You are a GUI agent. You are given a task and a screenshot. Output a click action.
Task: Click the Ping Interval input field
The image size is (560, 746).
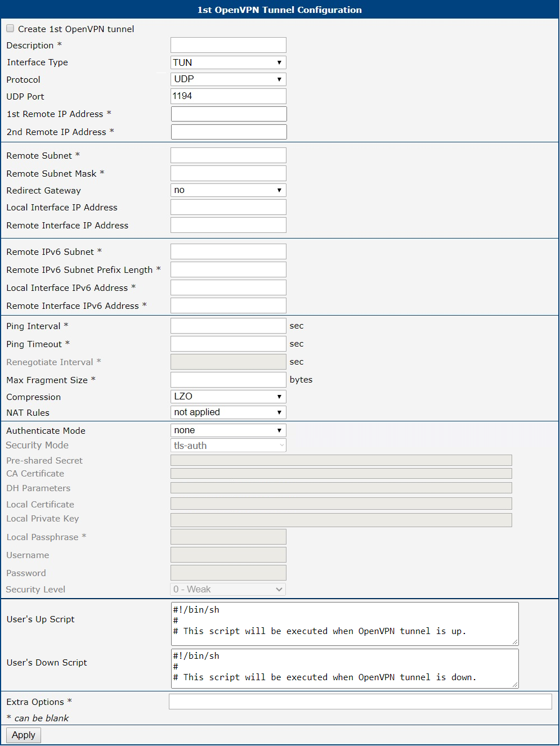229,326
